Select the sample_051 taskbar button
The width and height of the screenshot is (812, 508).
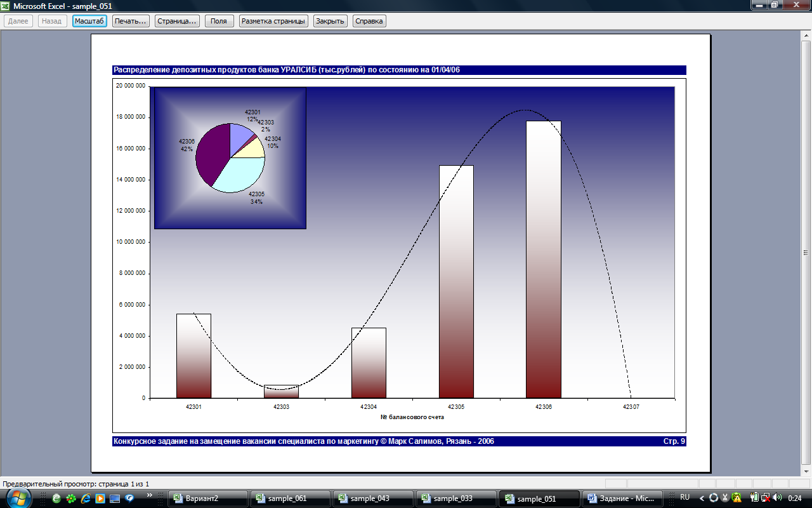tap(539, 498)
